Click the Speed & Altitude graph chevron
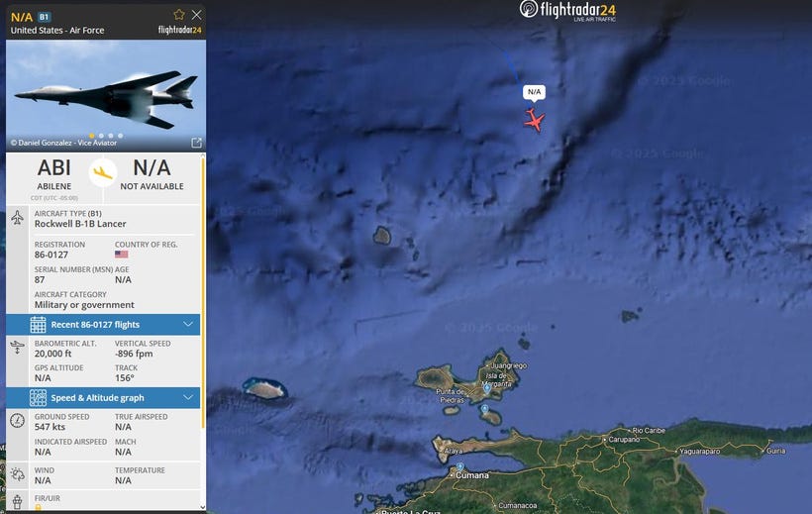The image size is (812, 514). pos(188,398)
